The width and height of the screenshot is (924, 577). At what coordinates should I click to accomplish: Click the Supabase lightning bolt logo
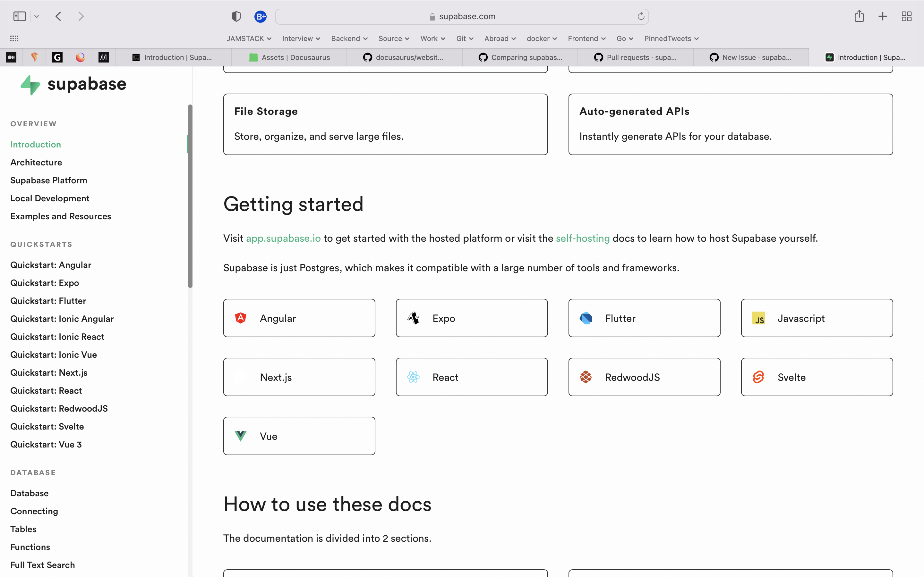pos(30,84)
